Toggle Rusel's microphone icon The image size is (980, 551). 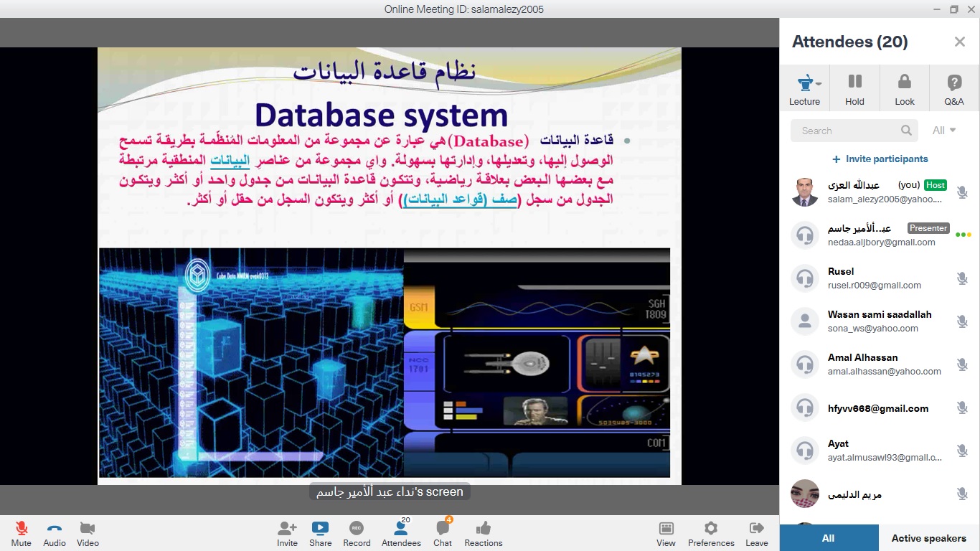pos(962,278)
